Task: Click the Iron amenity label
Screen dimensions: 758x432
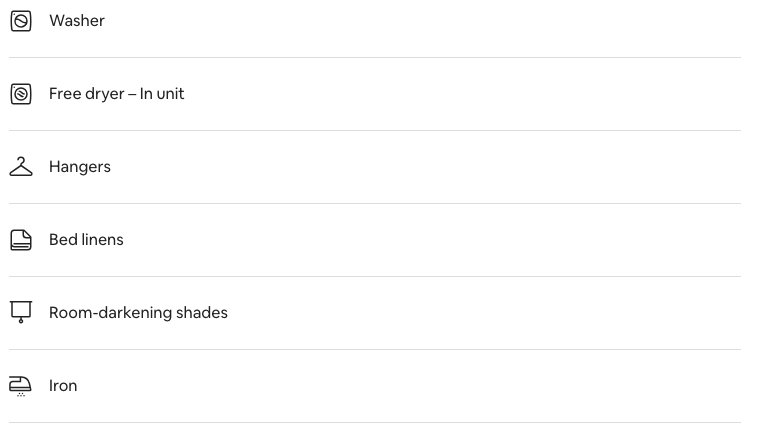Action: (63, 386)
